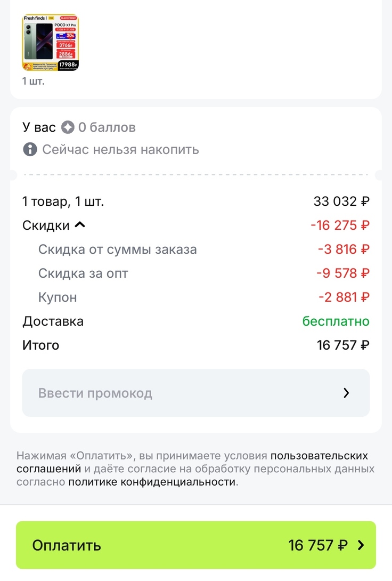This screenshot has height=581, width=392.
Task: Tap the bonus points coin icon
Action: [68, 127]
